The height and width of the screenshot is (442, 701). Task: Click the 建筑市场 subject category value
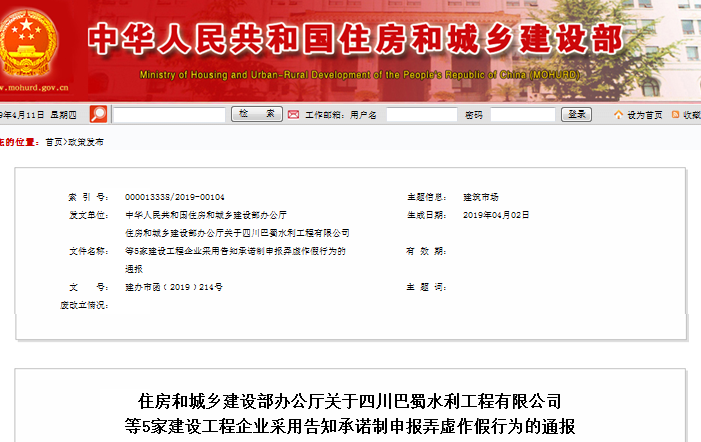click(481, 197)
